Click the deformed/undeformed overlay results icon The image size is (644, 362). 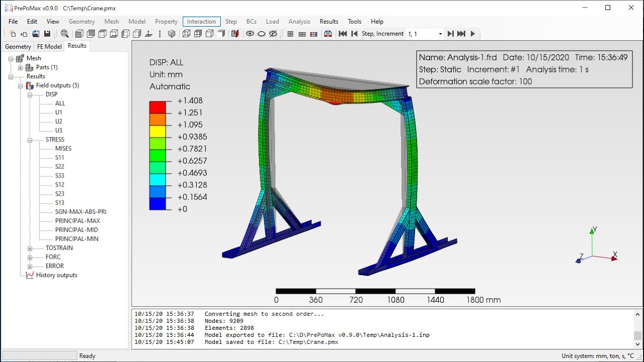coord(328,34)
